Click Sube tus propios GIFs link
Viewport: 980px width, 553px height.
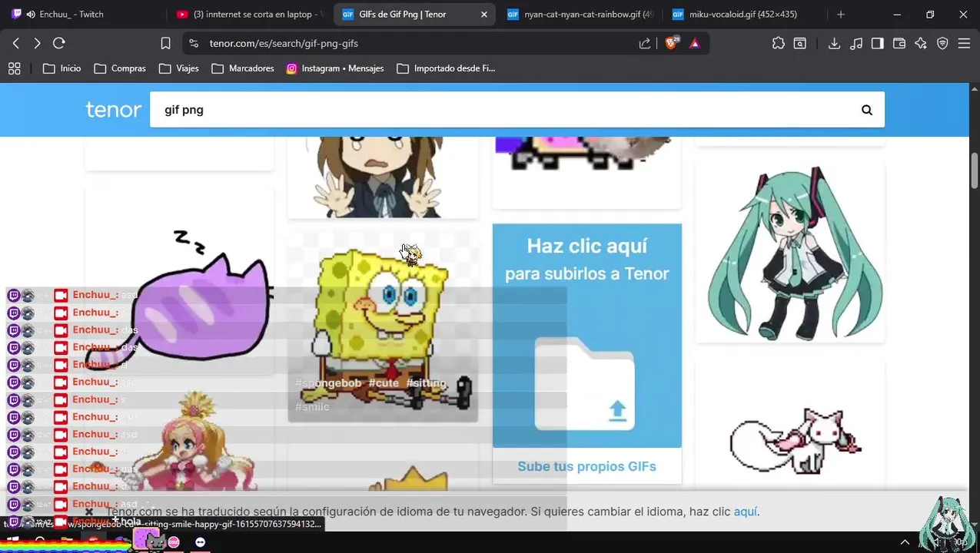[586, 466]
